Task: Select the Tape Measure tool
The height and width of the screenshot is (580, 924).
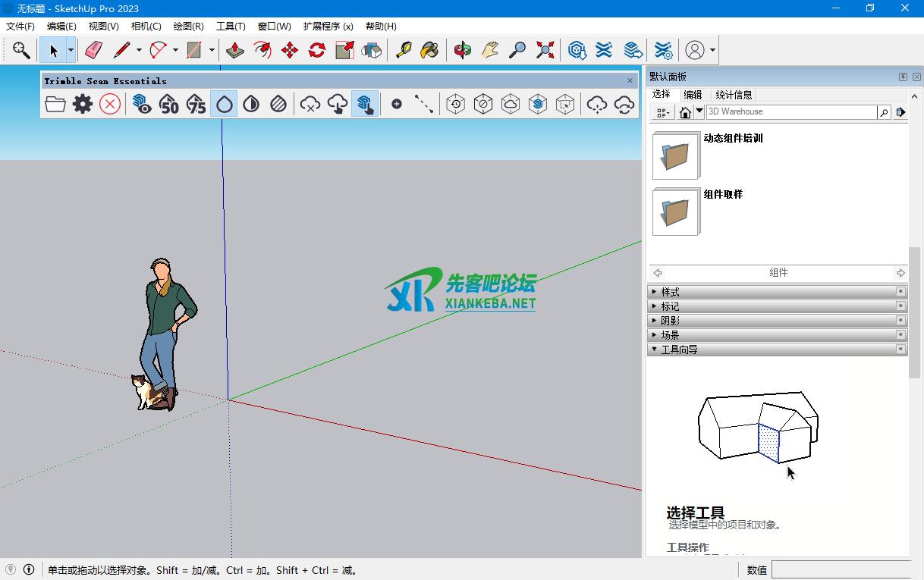Action: tap(404, 50)
